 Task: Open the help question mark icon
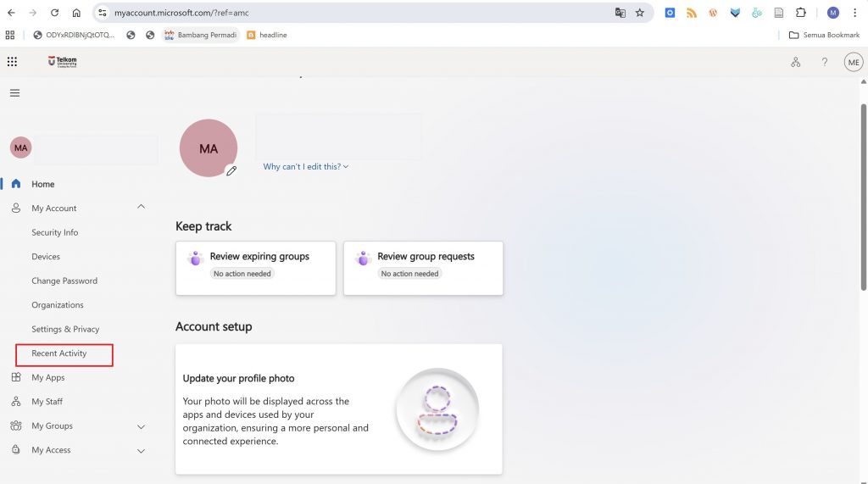click(x=824, y=62)
